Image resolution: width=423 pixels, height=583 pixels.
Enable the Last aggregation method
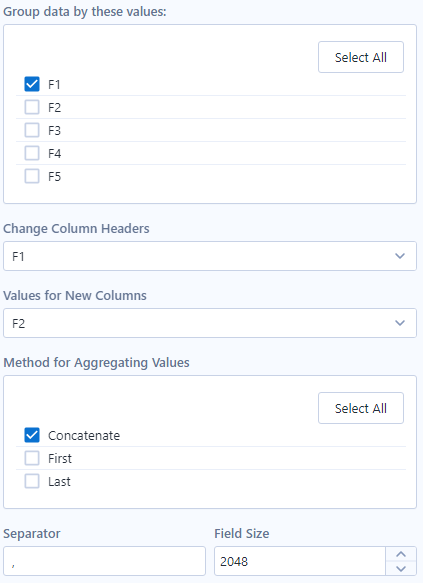coord(32,481)
